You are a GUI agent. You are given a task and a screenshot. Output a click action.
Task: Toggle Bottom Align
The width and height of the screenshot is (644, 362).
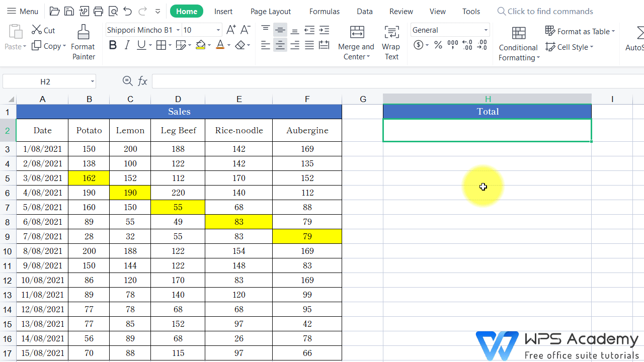295,30
